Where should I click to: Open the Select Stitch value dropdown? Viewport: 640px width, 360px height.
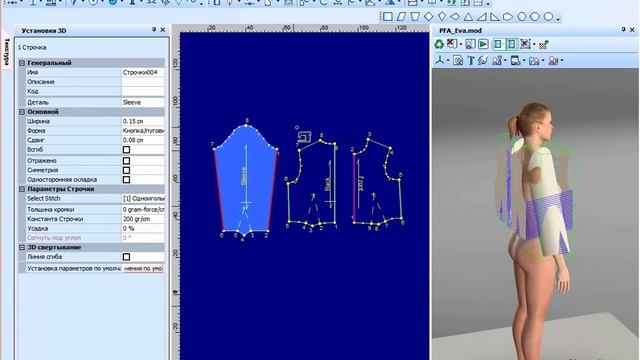click(143, 198)
